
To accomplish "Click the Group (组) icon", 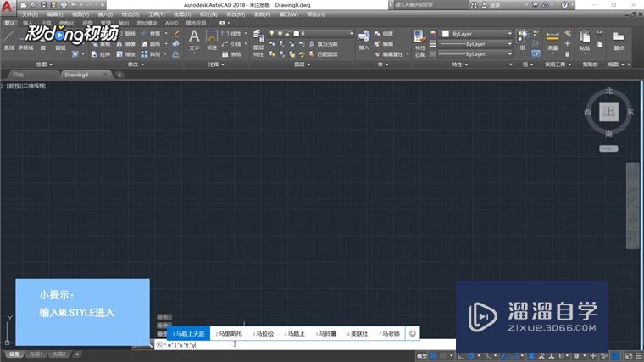I will (x=522, y=40).
